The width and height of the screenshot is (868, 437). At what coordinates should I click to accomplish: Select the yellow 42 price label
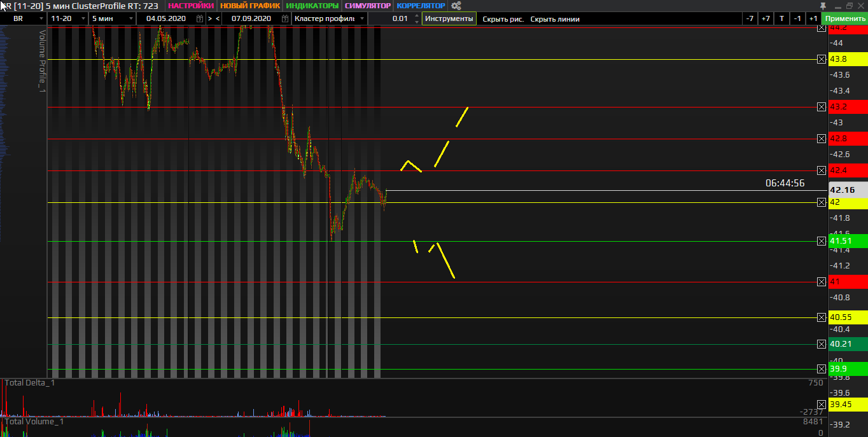point(848,202)
